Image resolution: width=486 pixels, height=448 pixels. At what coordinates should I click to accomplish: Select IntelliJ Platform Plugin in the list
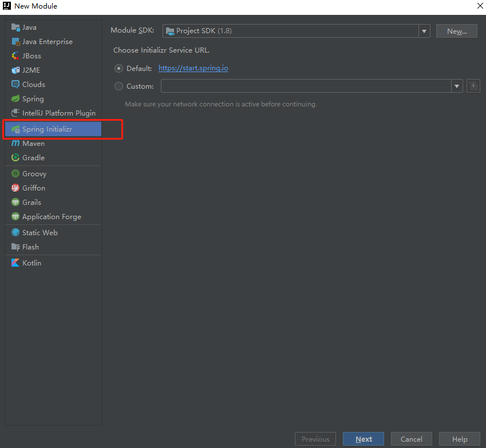[53, 113]
